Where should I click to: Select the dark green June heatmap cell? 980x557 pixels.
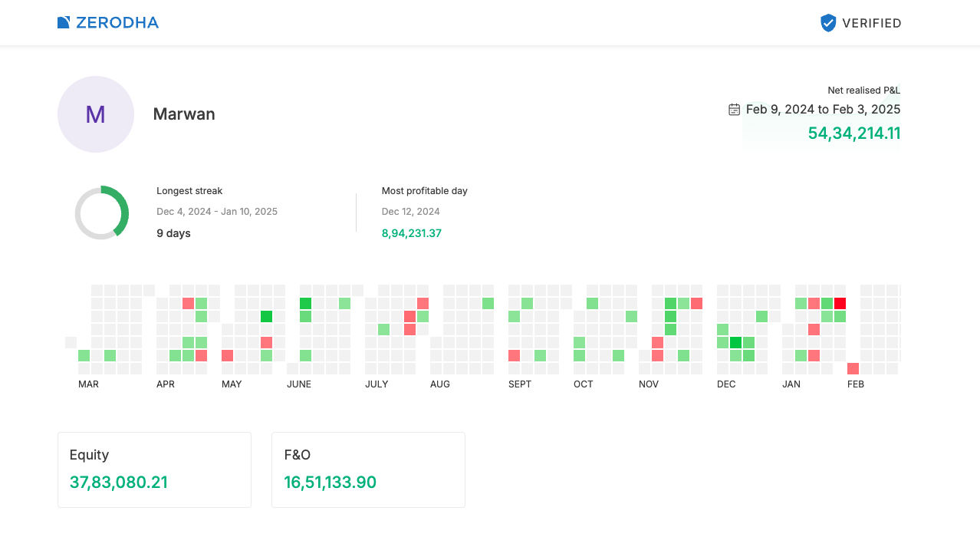[x=305, y=303]
